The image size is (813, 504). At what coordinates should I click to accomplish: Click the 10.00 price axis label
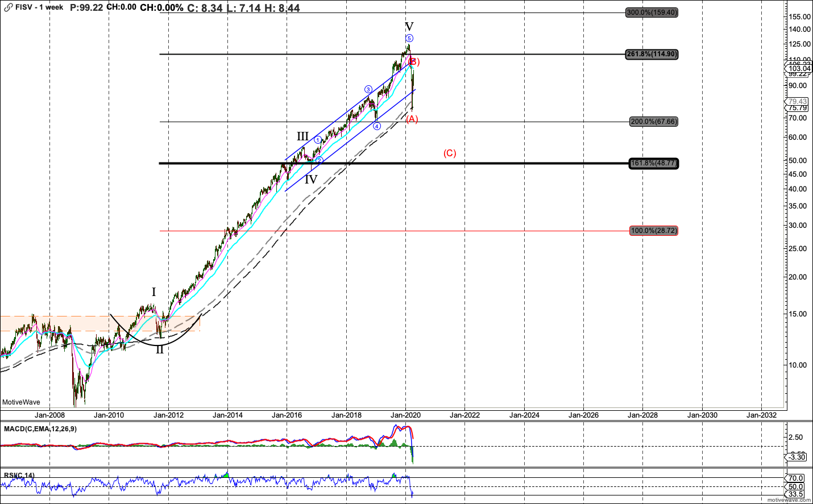pos(798,365)
